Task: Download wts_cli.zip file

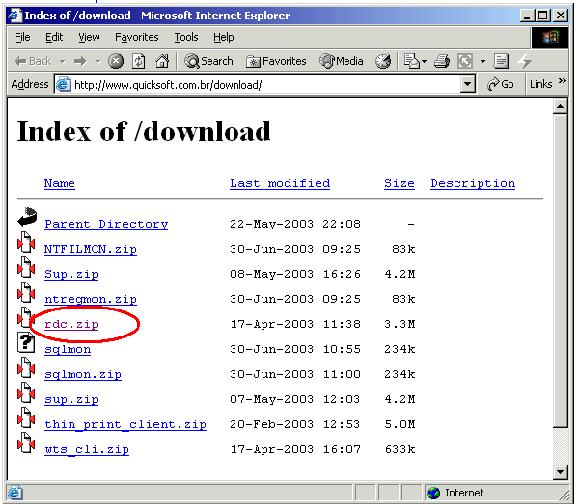Action: point(87,449)
